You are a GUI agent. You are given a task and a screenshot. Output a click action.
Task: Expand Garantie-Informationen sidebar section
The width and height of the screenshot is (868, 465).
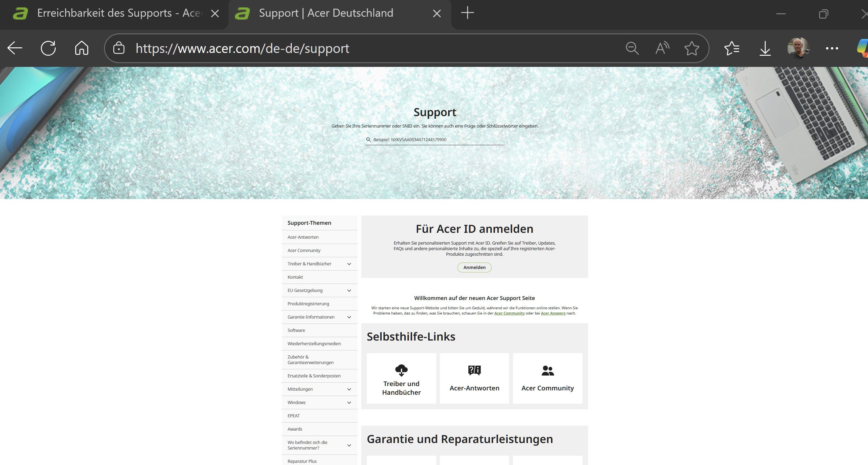[349, 317]
